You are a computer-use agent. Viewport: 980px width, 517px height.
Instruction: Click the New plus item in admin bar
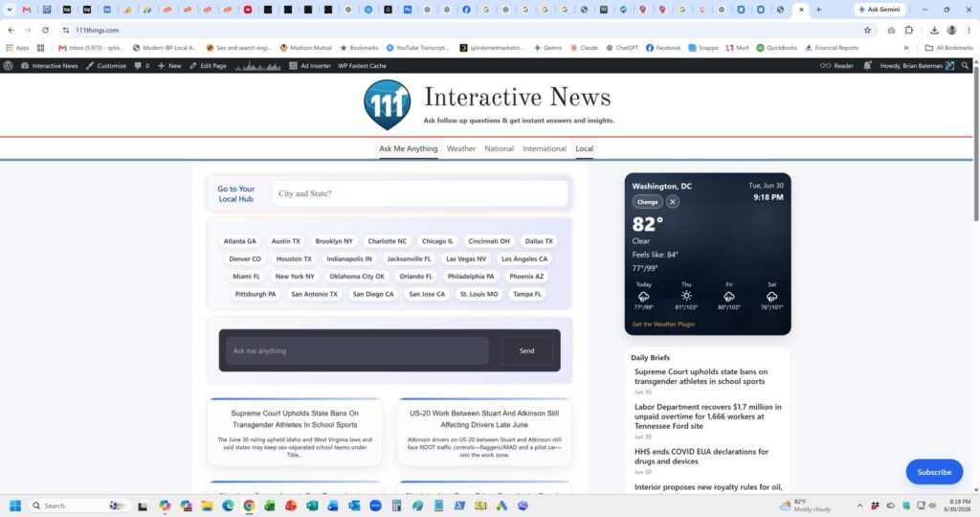click(169, 66)
